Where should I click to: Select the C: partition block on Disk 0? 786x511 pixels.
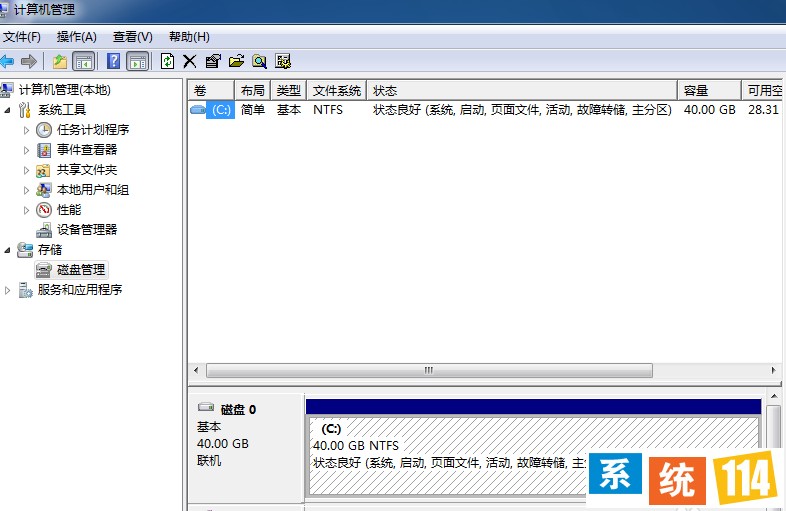tap(533, 455)
